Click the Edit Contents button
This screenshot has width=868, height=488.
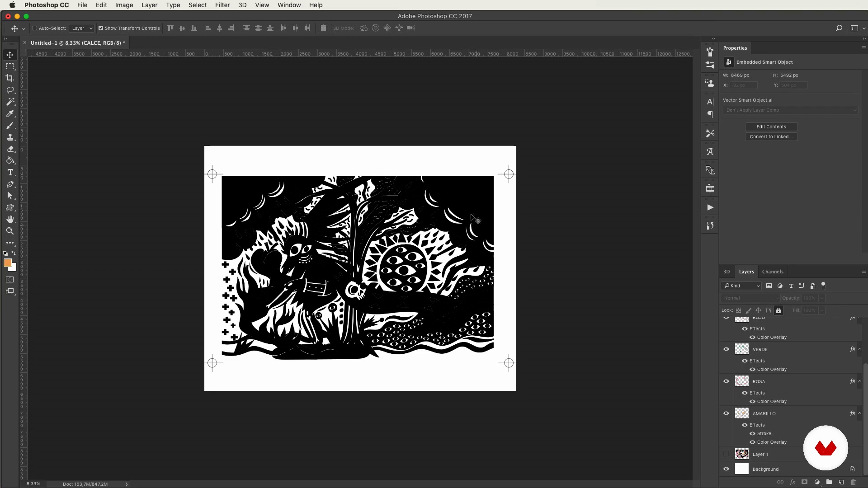[x=771, y=127]
